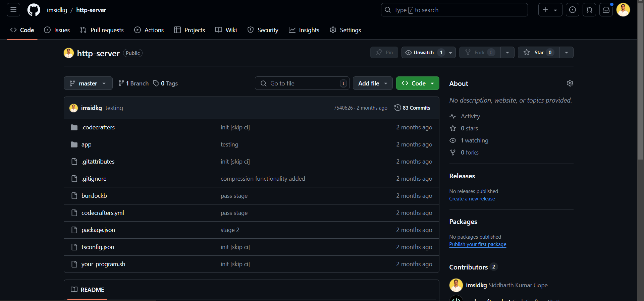The height and width of the screenshot is (301, 644).
Task: Open the notifications inbox icon
Action: pyautogui.click(x=606, y=10)
